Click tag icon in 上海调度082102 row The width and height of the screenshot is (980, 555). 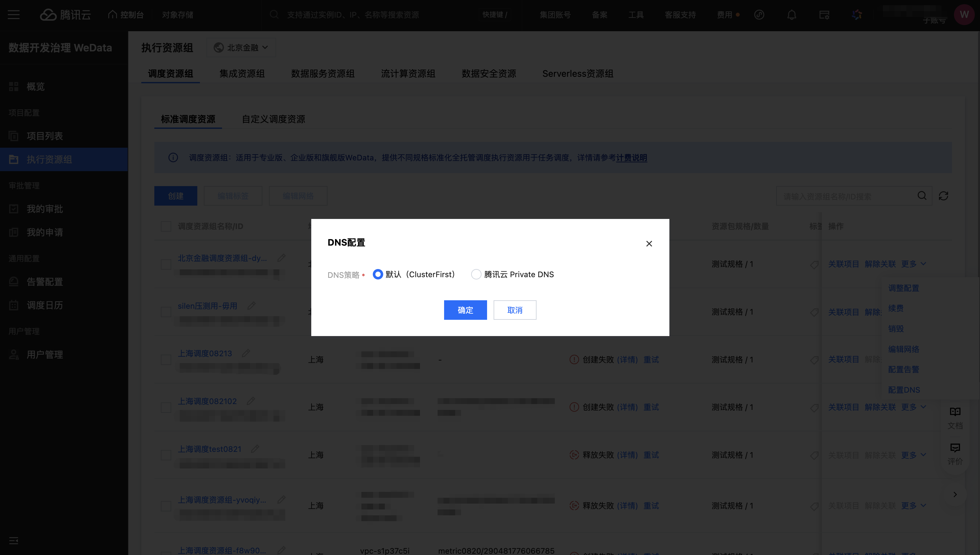click(814, 408)
